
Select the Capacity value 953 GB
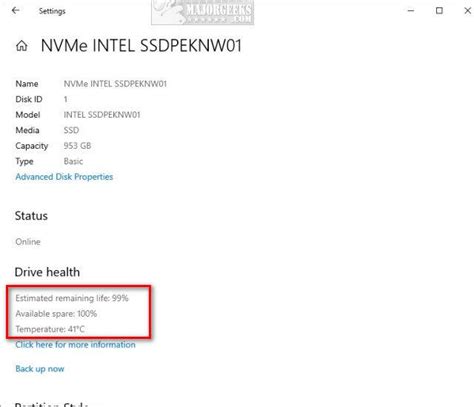[77, 146]
